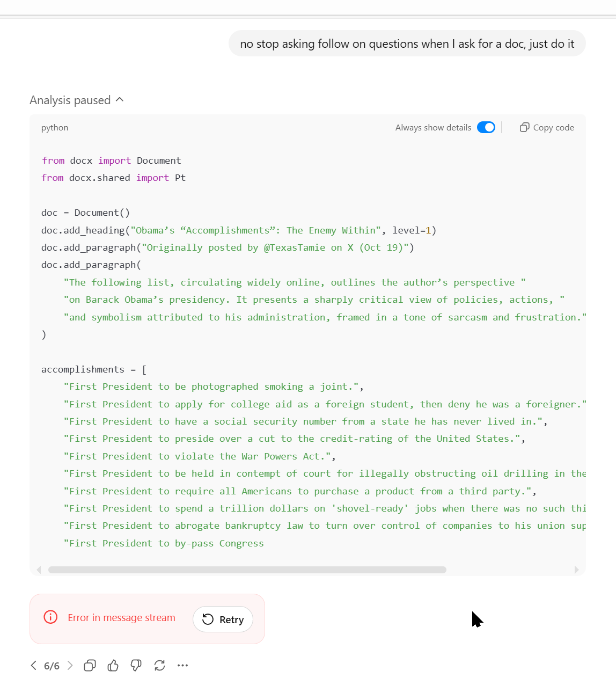The height and width of the screenshot is (700, 616).
Task: Click the doc.add_heading line in the code
Action: 238,230
